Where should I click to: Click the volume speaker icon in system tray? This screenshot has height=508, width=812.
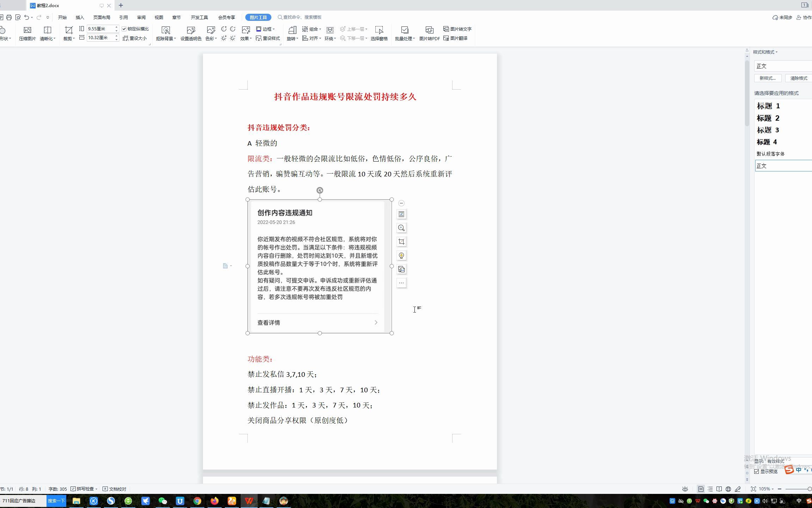pos(765,501)
